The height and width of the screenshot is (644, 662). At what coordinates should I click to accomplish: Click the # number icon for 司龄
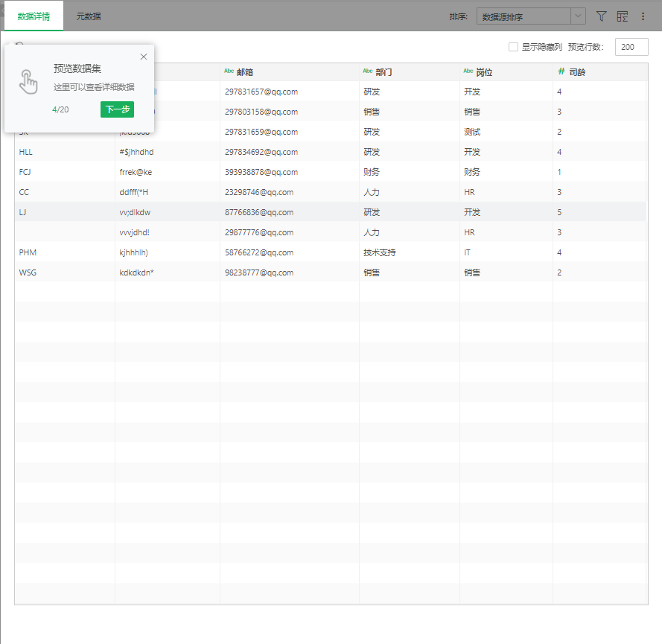(x=561, y=72)
